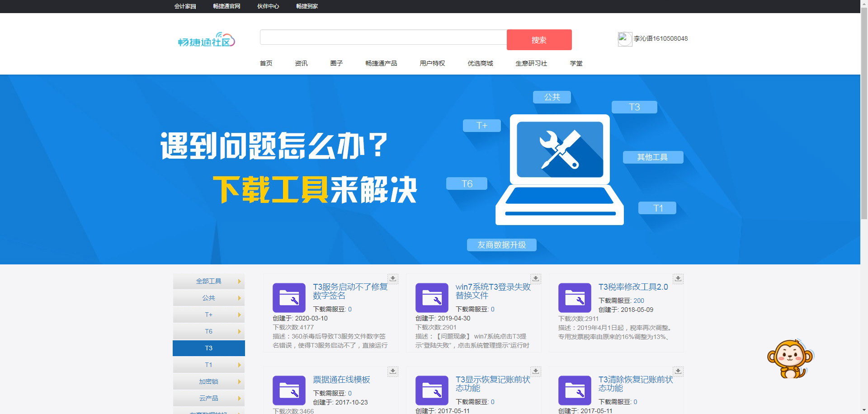Click the folder icon for 票据通在线模板
Screen dimensions: 868x414
click(289, 390)
